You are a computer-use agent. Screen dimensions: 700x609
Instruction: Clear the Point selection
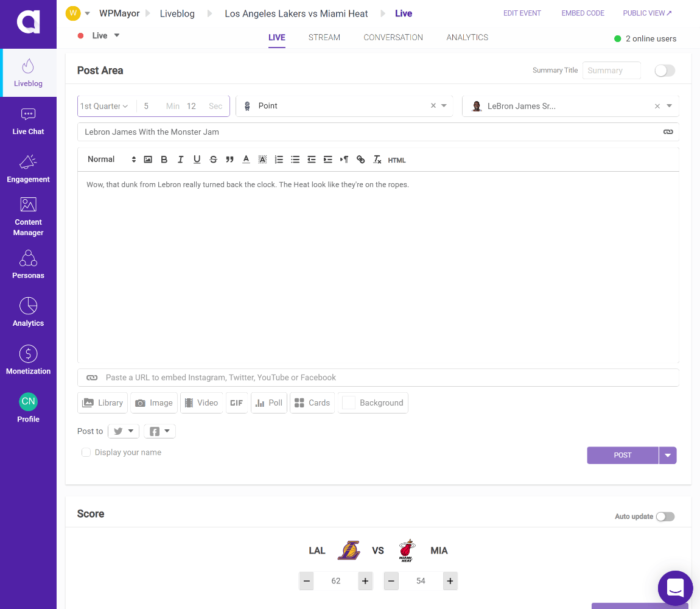[433, 106]
